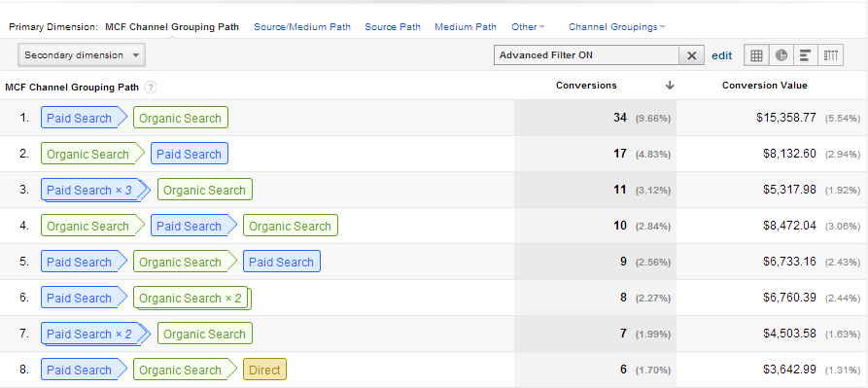Image resolution: width=868 pixels, height=388 pixels.
Task: Clear the advanced filter with X
Action: coord(692,55)
